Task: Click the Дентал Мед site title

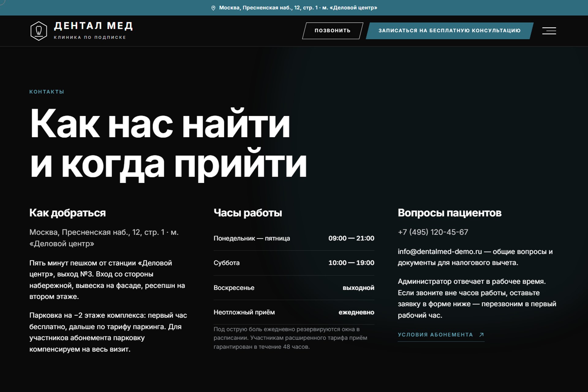Action: point(93,26)
